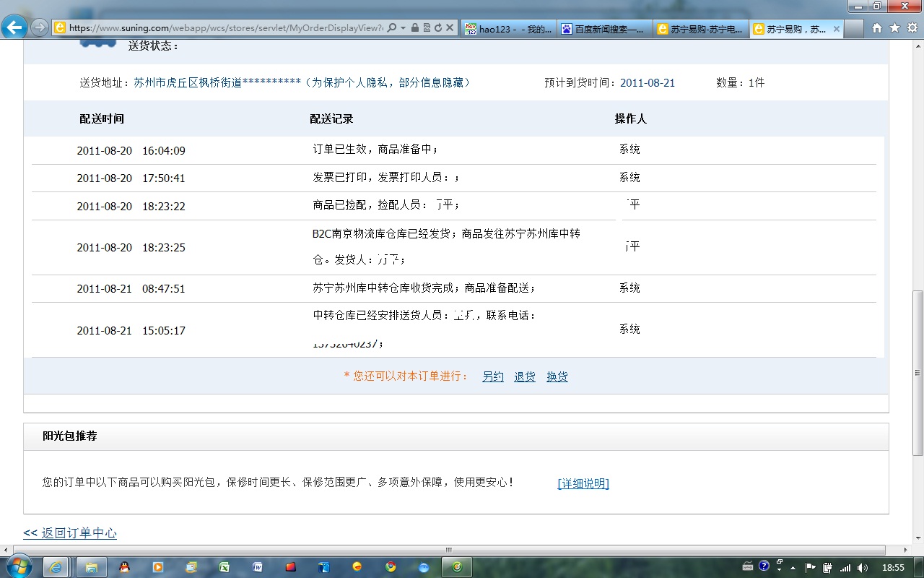This screenshot has height=578, width=924.
Task: Open the 详细说明 link for 阳光包
Action: coord(583,483)
